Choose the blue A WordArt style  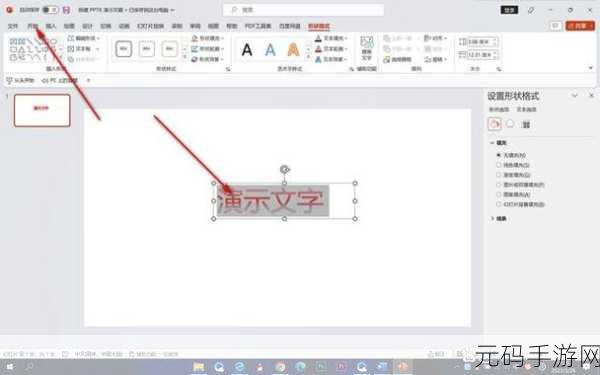[270, 50]
